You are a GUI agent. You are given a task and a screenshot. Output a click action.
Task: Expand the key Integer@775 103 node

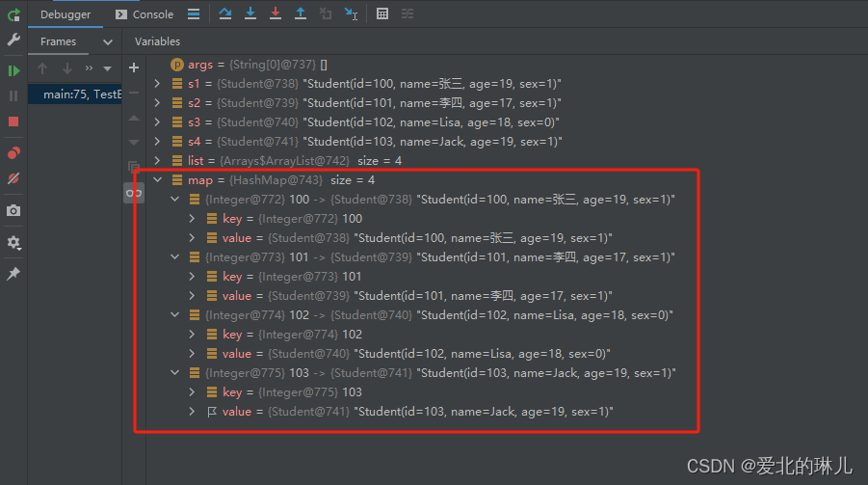[x=192, y=391]
